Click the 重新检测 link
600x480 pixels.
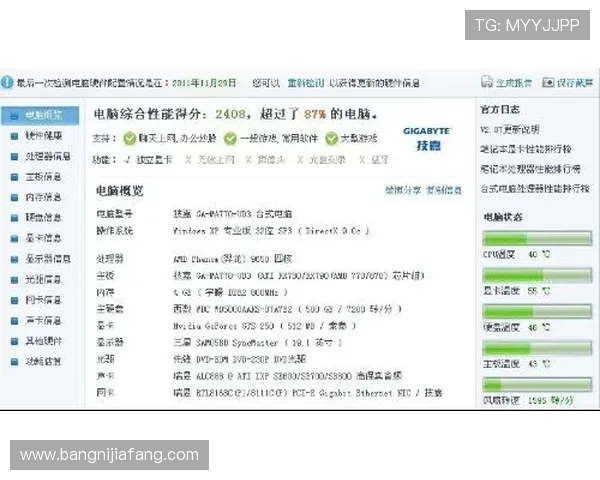(x=306, y=83)
